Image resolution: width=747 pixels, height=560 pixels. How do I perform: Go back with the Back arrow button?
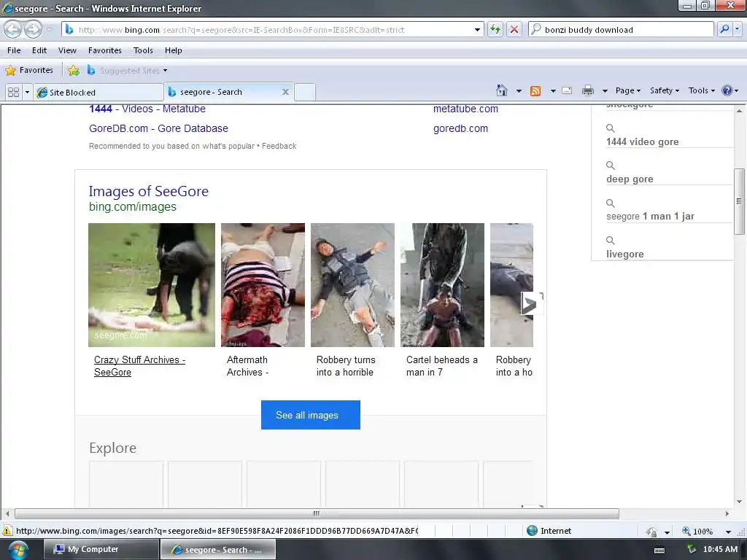pyautogui.click(x=13, y=29)
